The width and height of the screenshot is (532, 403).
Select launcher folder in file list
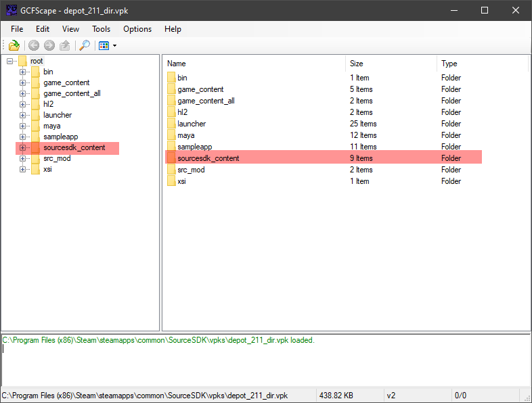point(192,124)
